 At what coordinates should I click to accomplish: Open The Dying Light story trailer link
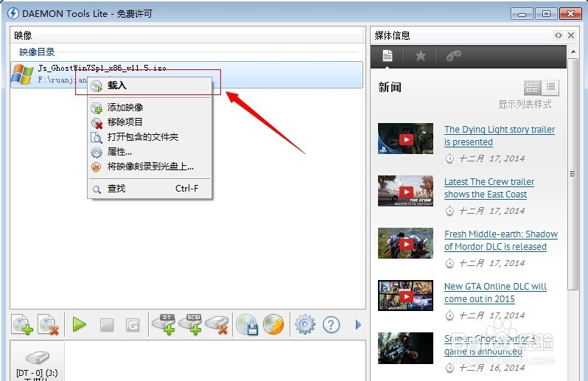pos(500,136)
